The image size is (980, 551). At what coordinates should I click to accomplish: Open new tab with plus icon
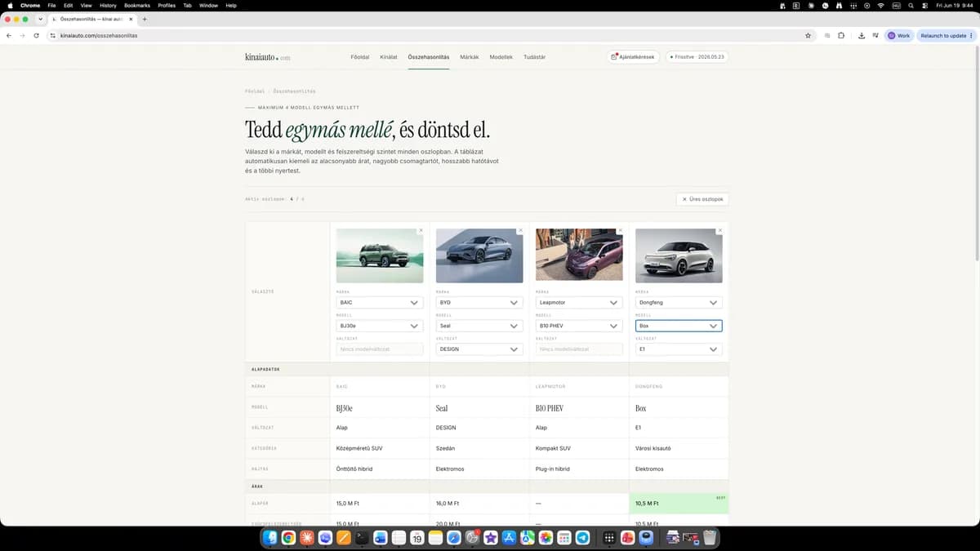145,19
